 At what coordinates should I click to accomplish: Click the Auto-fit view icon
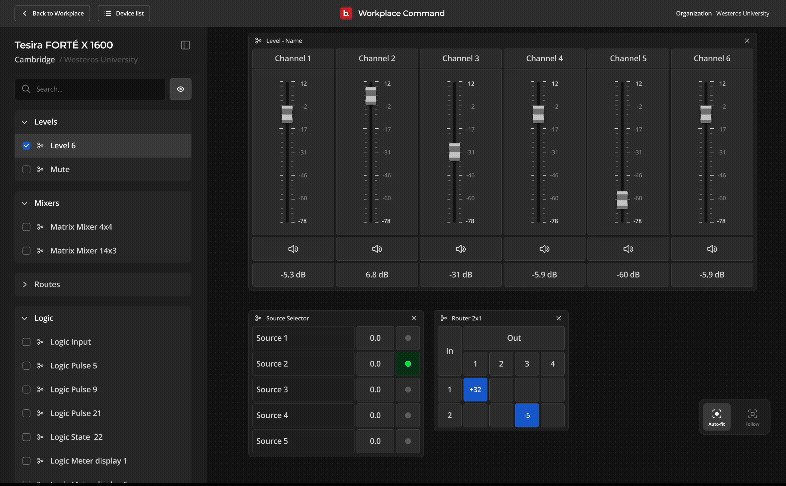point(716,416)
